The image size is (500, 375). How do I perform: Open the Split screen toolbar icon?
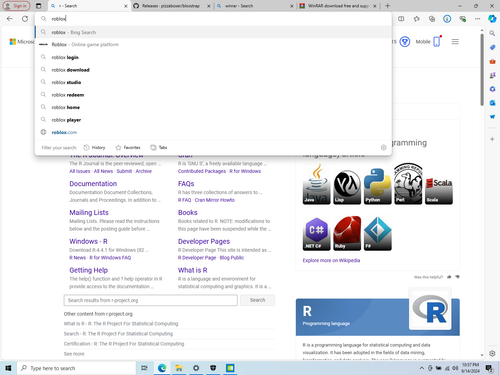pos(401,19)
